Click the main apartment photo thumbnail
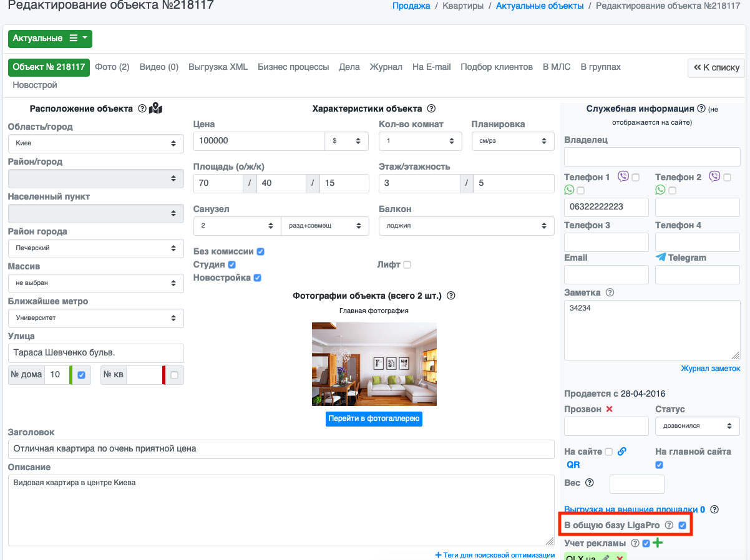Image resolution: width=750 pixels, height=560 pixels. click(374, 364)
